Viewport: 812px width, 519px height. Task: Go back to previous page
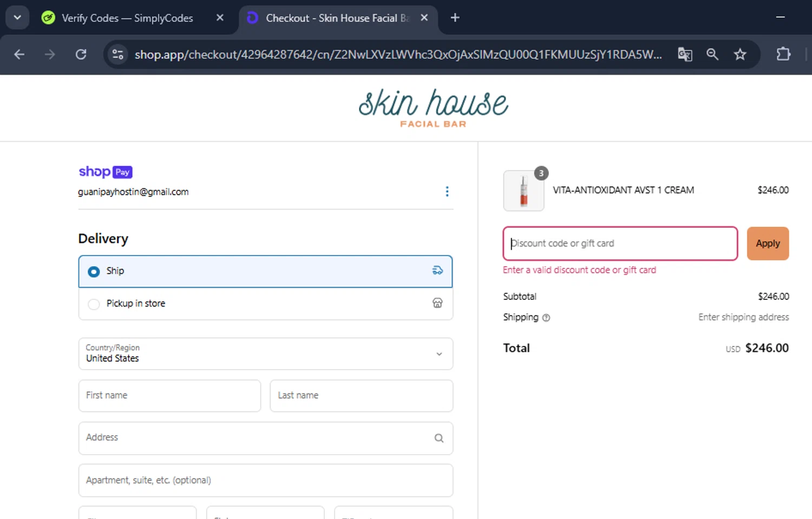[19, 54]
